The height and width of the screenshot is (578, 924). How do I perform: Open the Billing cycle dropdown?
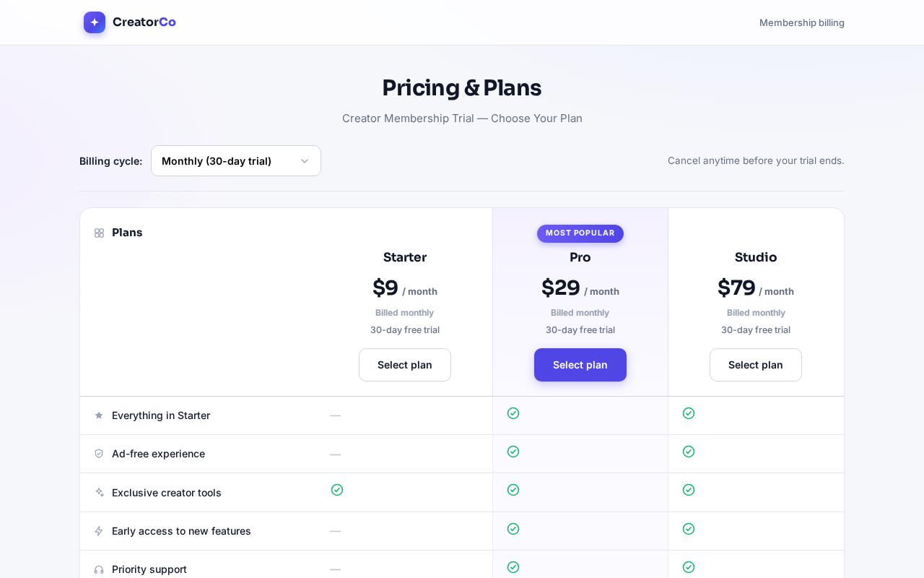pyautogui.click(x=236, y=161)
